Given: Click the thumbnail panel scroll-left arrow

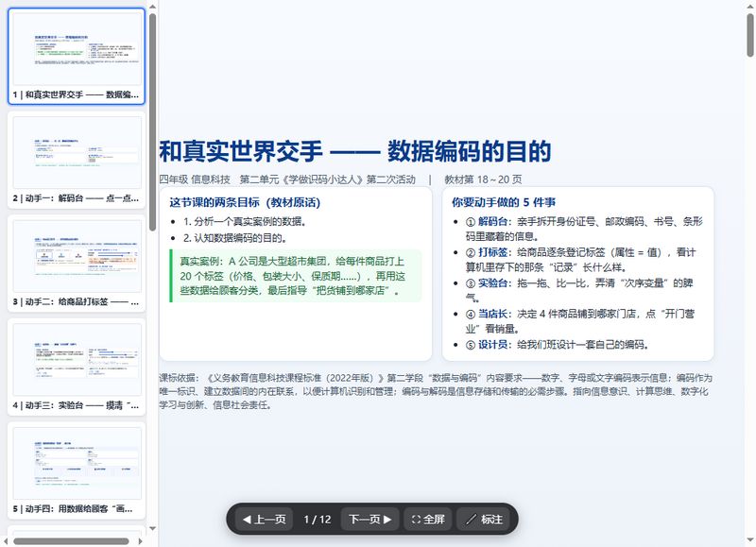Looking at the screenshot, I should tap(6, 541).
